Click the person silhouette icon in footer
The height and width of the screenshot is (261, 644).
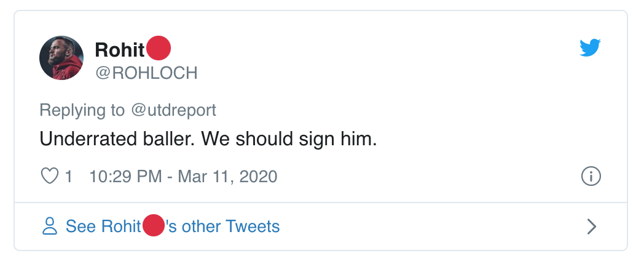(x=49, y=227)
